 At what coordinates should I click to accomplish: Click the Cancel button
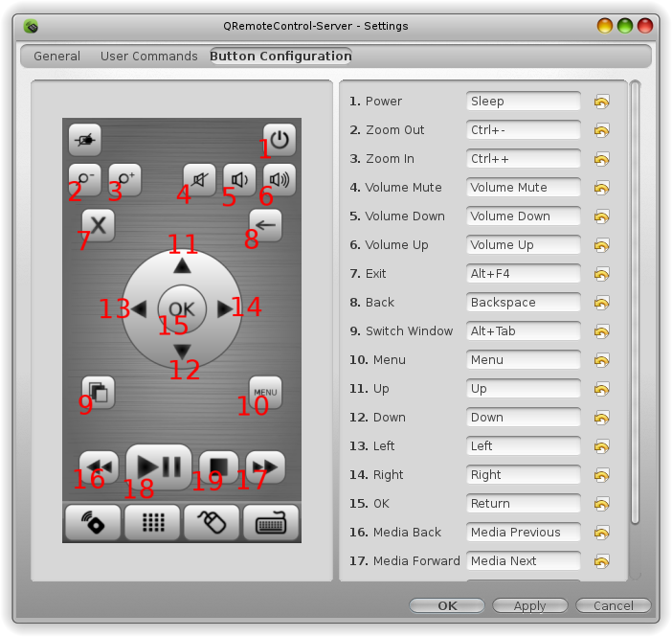pyautogui.click(x=614, y=605)
